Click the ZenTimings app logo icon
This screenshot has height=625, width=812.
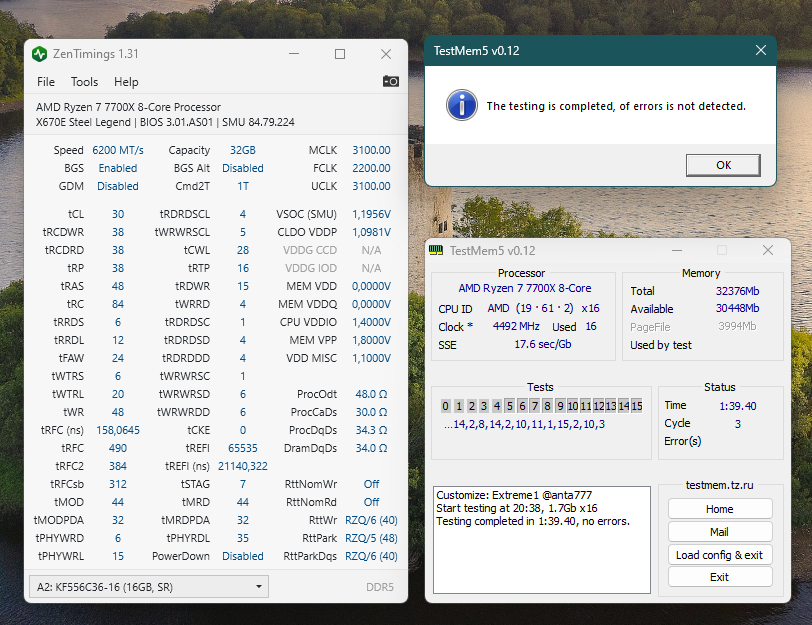pos(39,54)
